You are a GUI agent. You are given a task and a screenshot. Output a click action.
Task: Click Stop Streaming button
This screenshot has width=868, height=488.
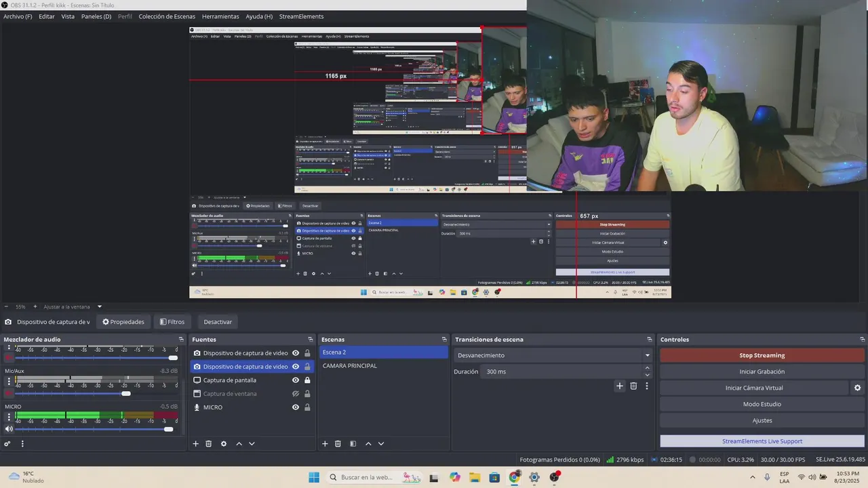[762, 355]
